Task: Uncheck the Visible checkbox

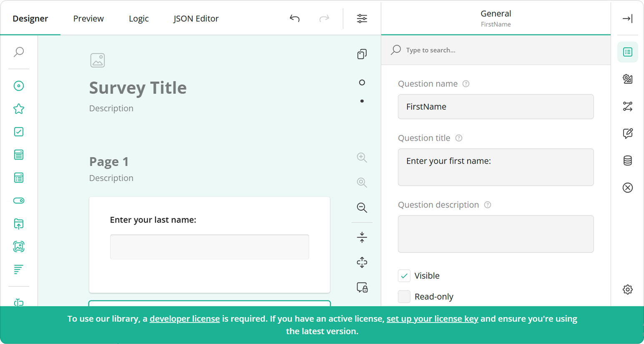Action: coord(404,276)
